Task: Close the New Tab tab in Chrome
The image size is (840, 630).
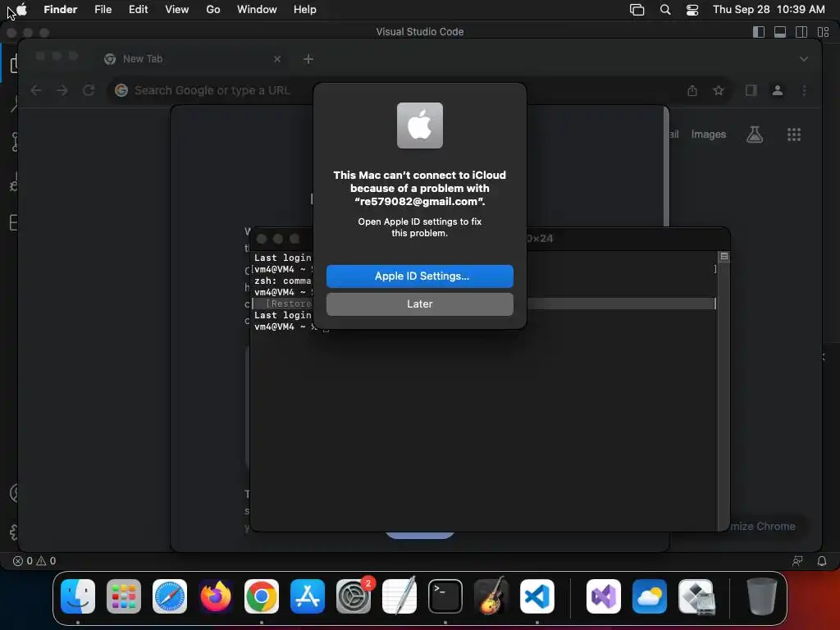Action: 277,59
